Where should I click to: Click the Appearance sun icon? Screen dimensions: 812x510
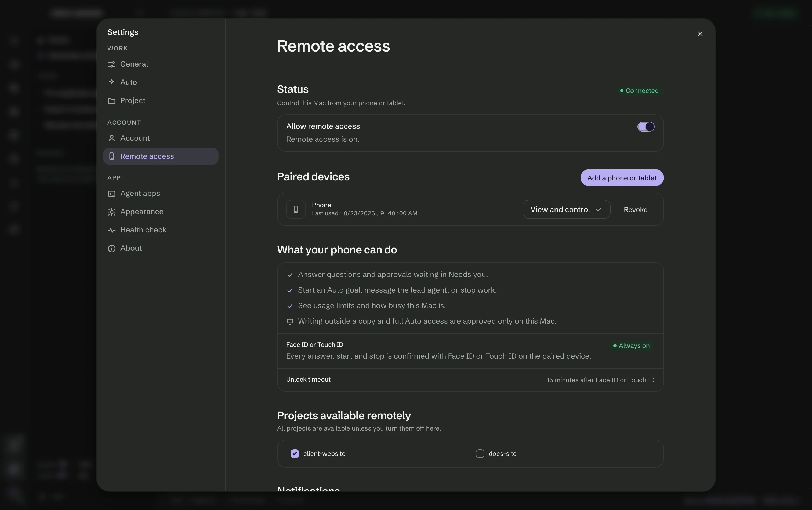click(x=112, y=212)
